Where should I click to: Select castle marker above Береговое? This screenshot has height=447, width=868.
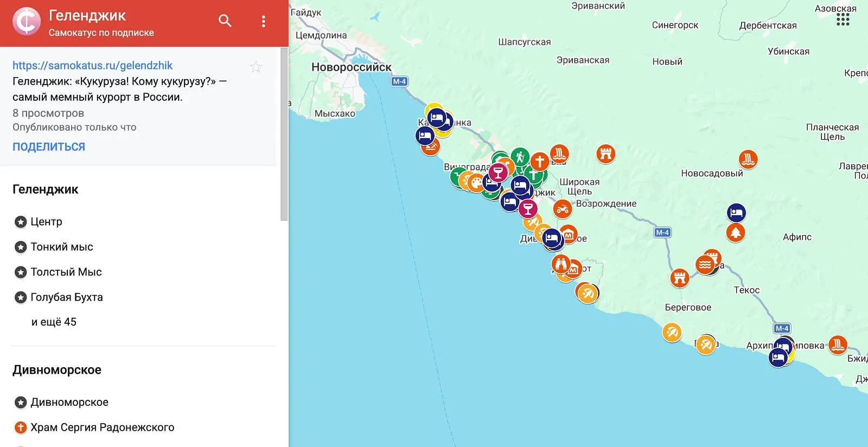coord(679,278)
